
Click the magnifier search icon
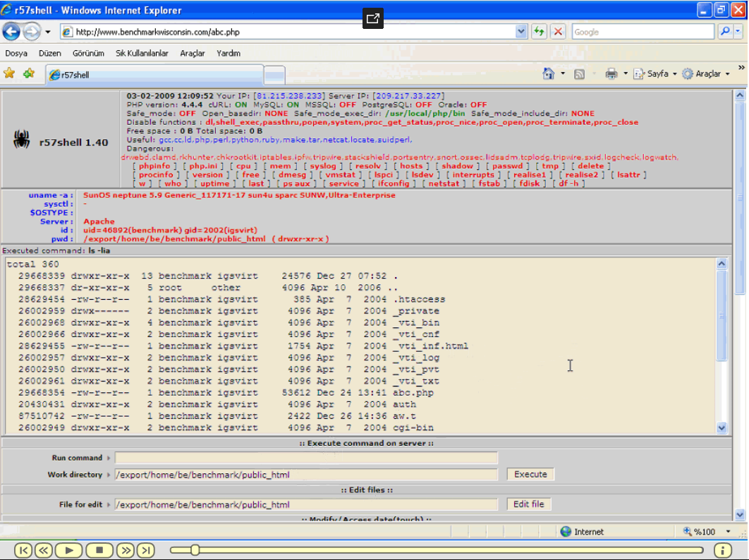pos(725,32)
